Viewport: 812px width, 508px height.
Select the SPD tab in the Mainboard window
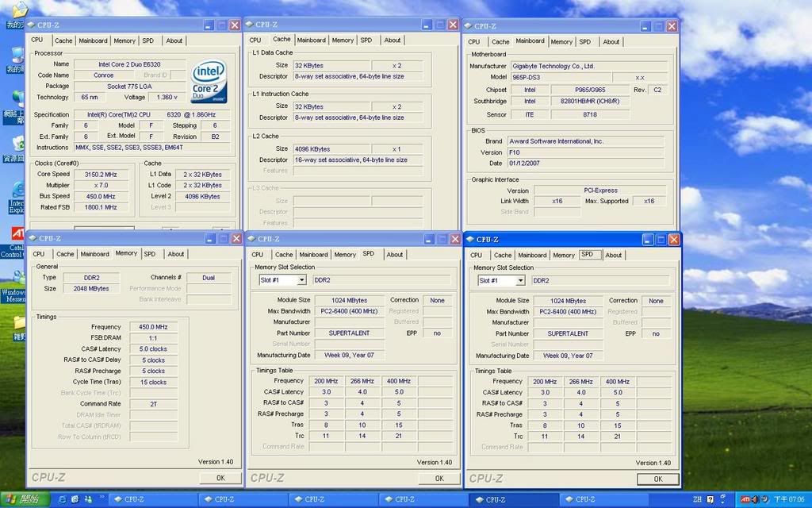(584, 41)
